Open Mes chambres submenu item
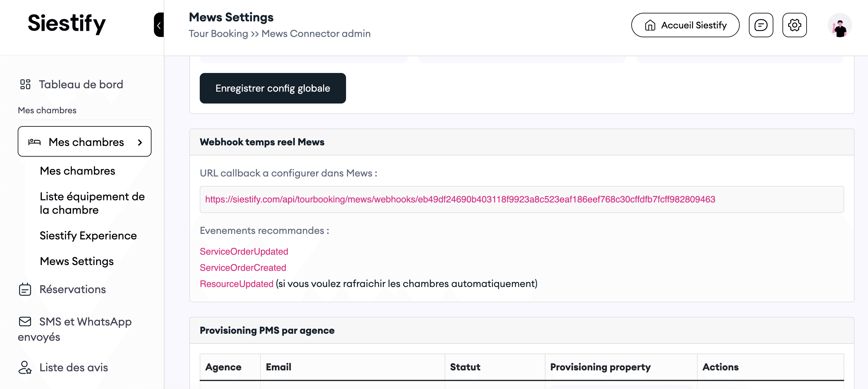 [x=78, y=171]
